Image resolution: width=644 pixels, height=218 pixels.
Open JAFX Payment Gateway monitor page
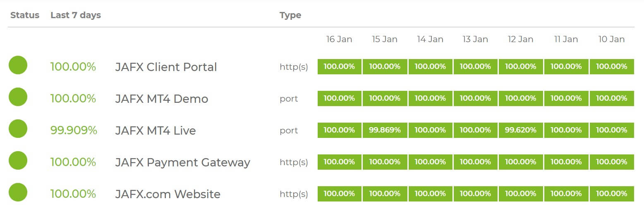tap(182, 162)
